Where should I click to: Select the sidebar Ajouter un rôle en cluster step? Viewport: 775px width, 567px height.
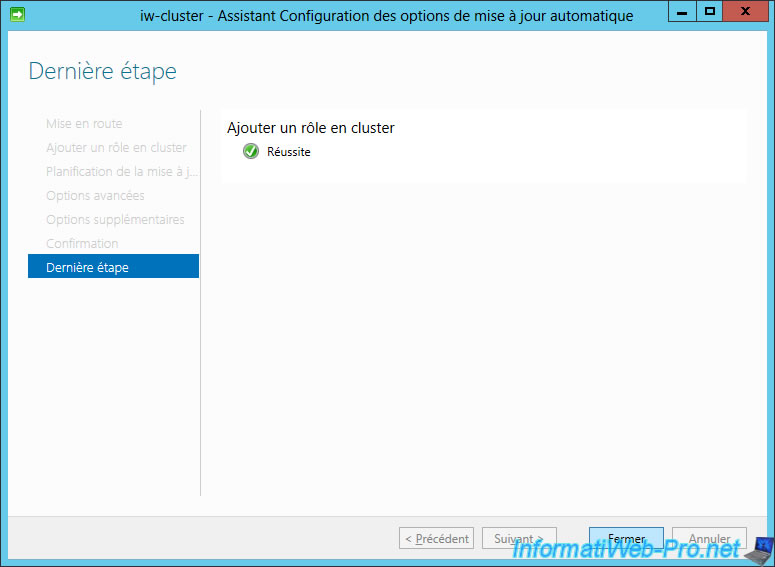click(x=116, y=147)
